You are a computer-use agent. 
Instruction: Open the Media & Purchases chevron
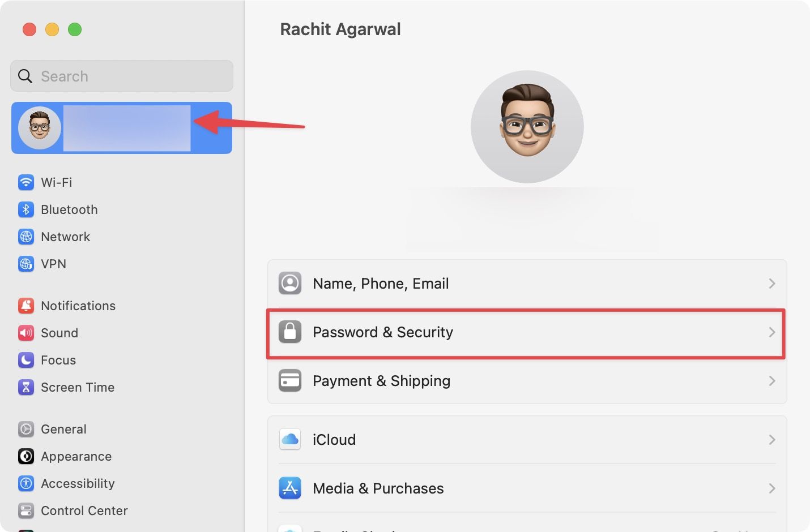click(771, 488)
